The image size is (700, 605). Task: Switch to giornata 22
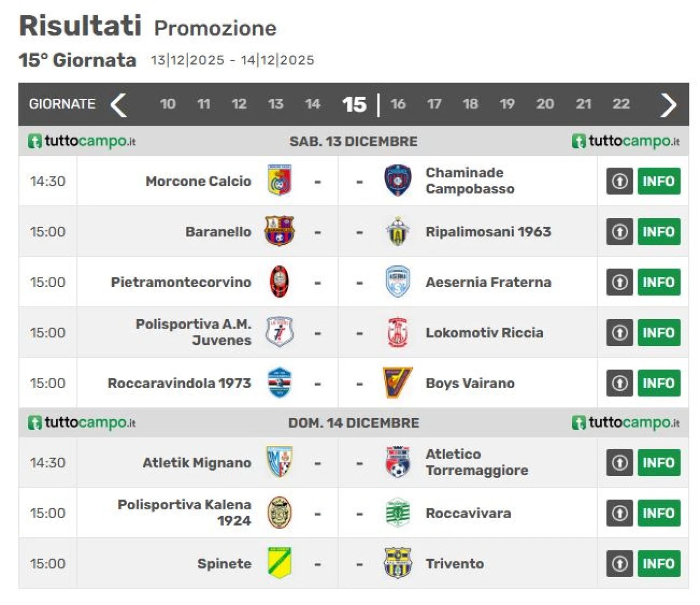pyautogui.click(x=621, y=104)
